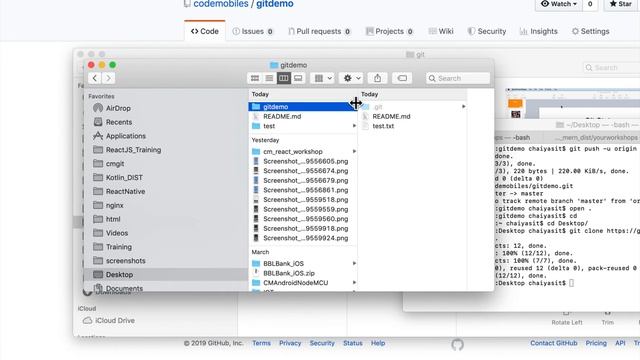
Task: Open the GitHub Wiki tab
Action: tap(441, 31)
